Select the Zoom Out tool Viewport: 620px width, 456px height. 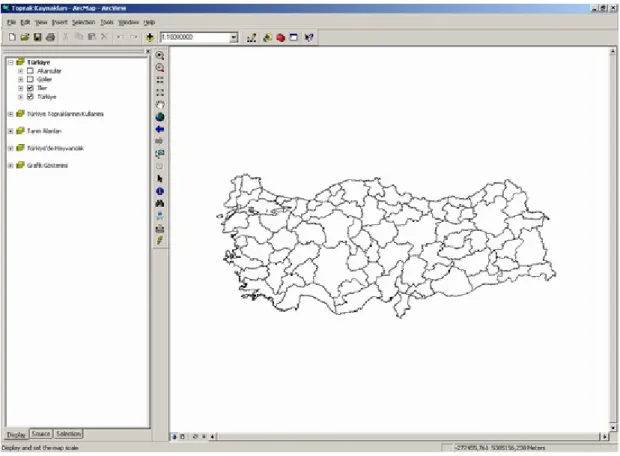[160, 68]
